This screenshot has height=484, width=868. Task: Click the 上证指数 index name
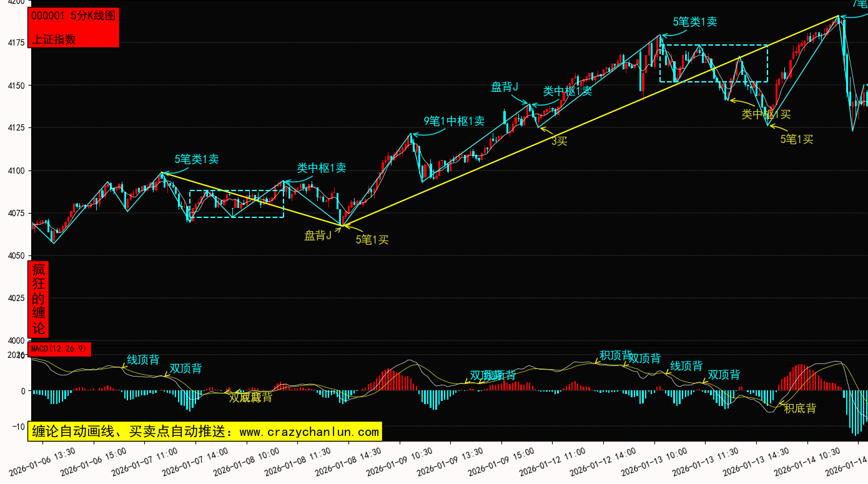[54, 39]
